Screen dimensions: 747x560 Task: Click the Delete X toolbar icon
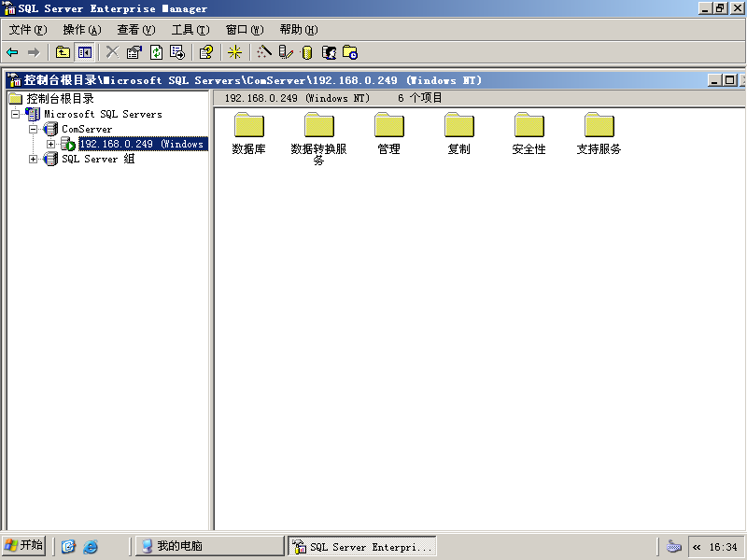(x=112, y=52)
